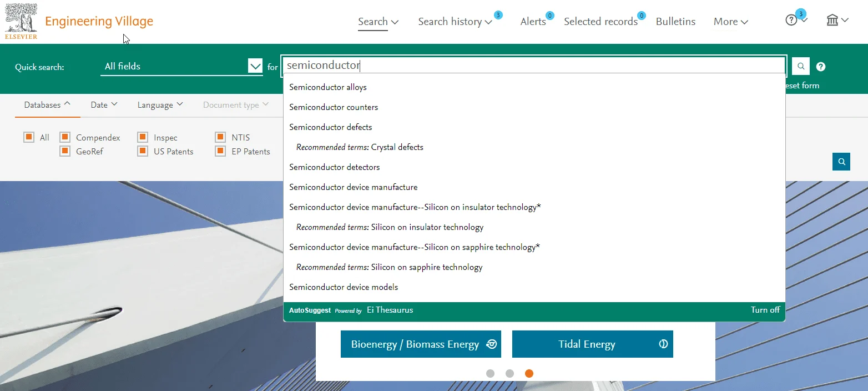Select the third carousel pagination dot
Viewport: 868px width, 391px height.
coord(529,373)
